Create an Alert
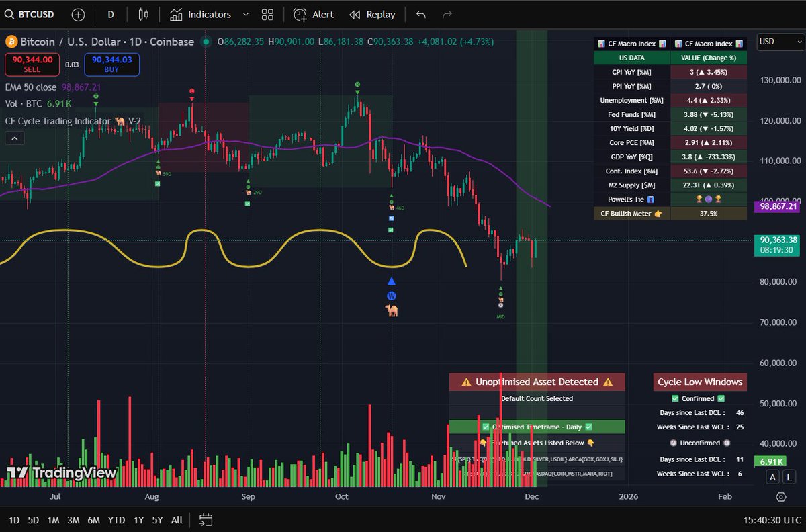 click(314, 14)
